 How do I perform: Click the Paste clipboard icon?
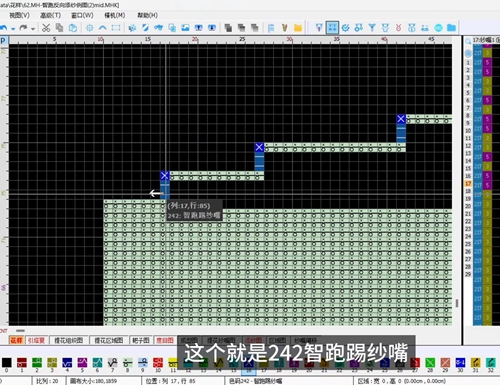(73, 28)
